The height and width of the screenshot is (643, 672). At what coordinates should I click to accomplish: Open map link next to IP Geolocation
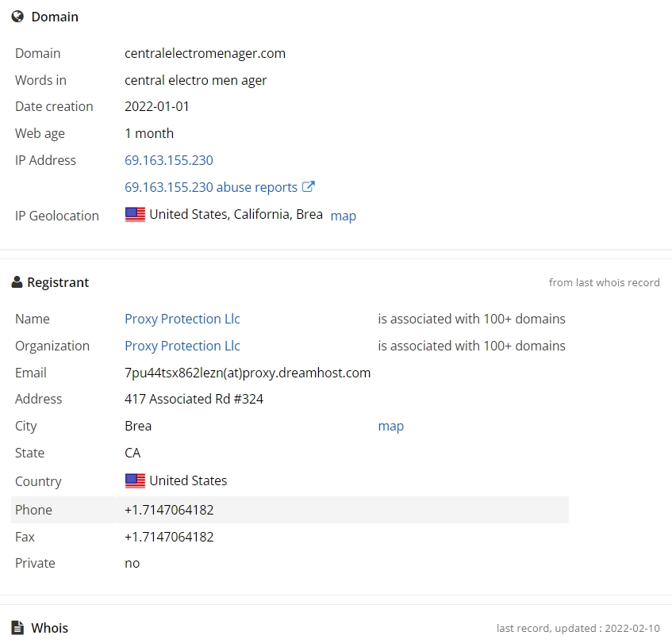tap(343, 216)
